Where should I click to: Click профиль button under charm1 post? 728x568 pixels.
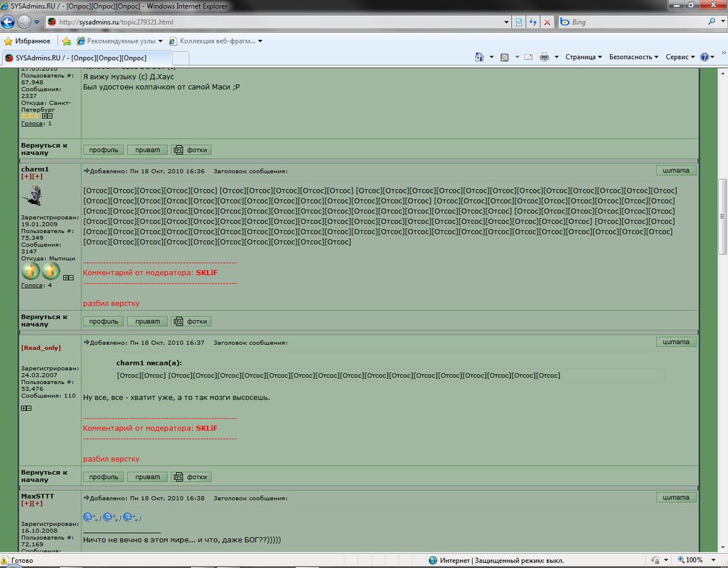tap(104, 321)
